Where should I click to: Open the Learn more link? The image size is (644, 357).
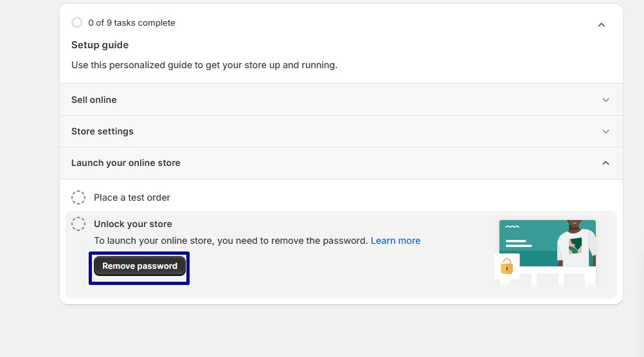pos(395,241)
